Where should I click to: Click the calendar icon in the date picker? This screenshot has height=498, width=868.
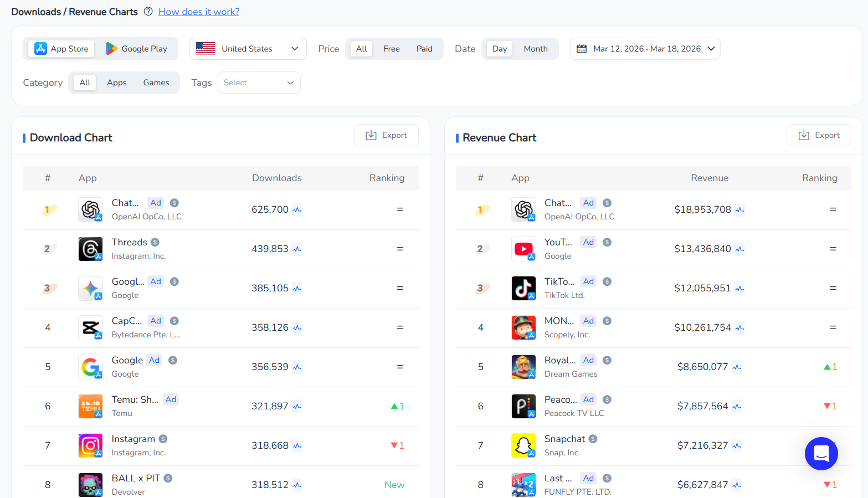(x=582, y=48)
